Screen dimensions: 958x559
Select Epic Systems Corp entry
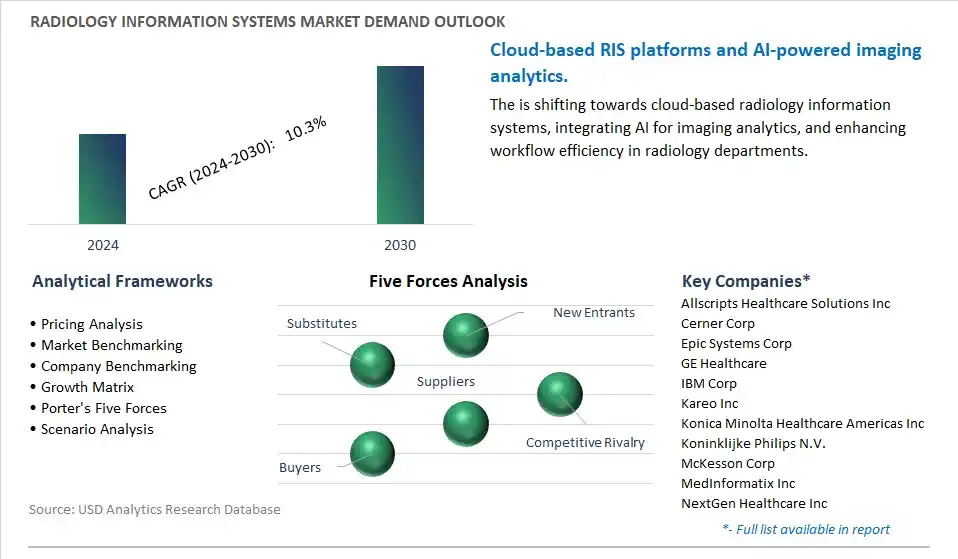click(736, 343)
